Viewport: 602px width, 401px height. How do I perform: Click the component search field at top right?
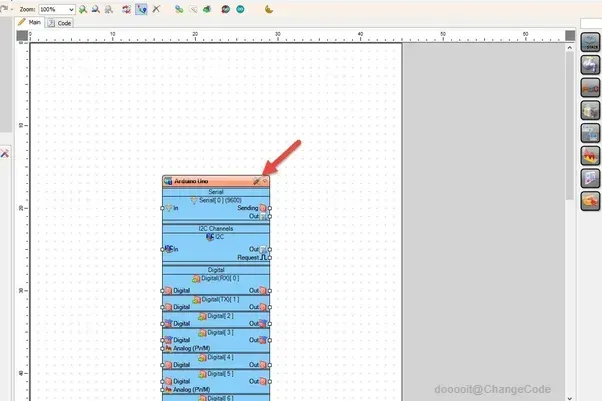pyautogui.click(x=591, y=23)
